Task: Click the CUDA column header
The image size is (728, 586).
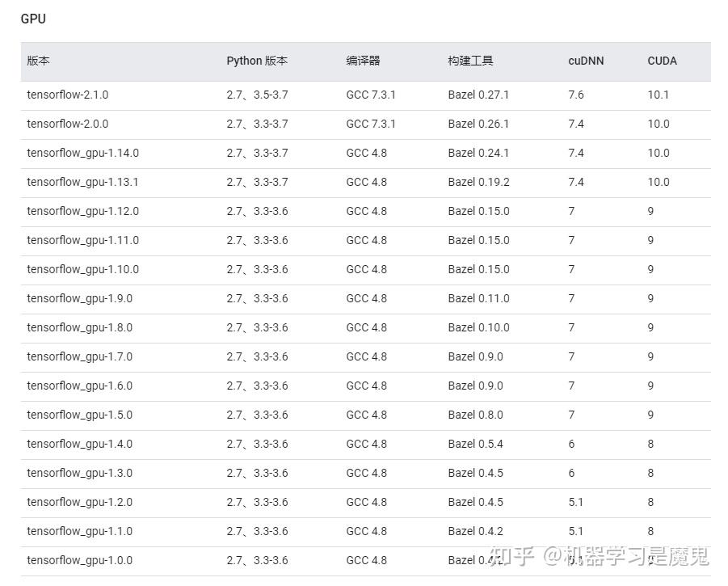Action: coord(661,61)
